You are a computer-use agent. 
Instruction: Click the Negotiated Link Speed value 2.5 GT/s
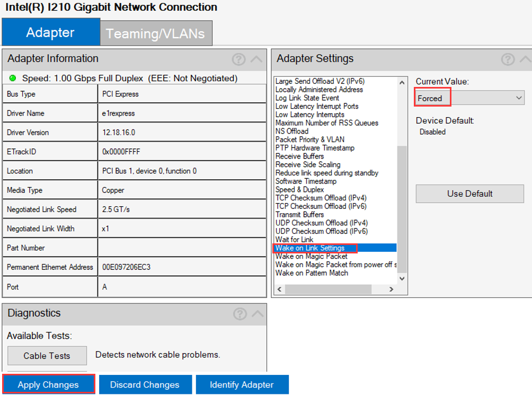click(116, 209)
